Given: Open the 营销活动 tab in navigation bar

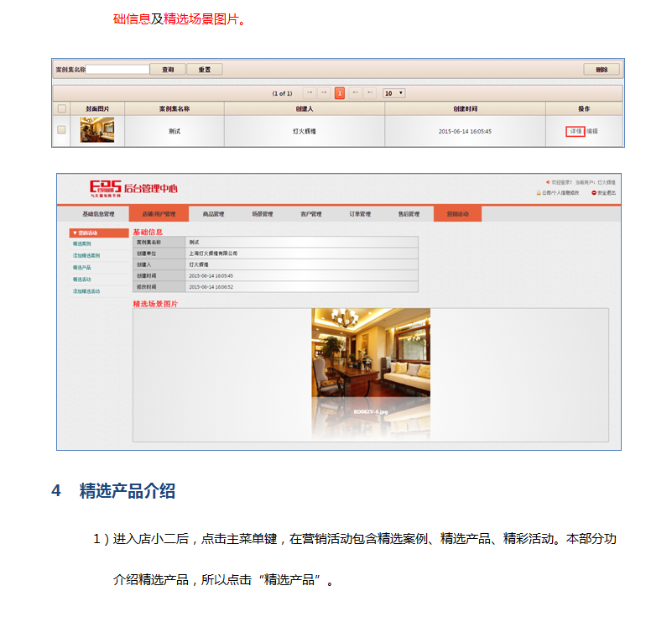Looking at the screenshot, I should pos(458,214).
